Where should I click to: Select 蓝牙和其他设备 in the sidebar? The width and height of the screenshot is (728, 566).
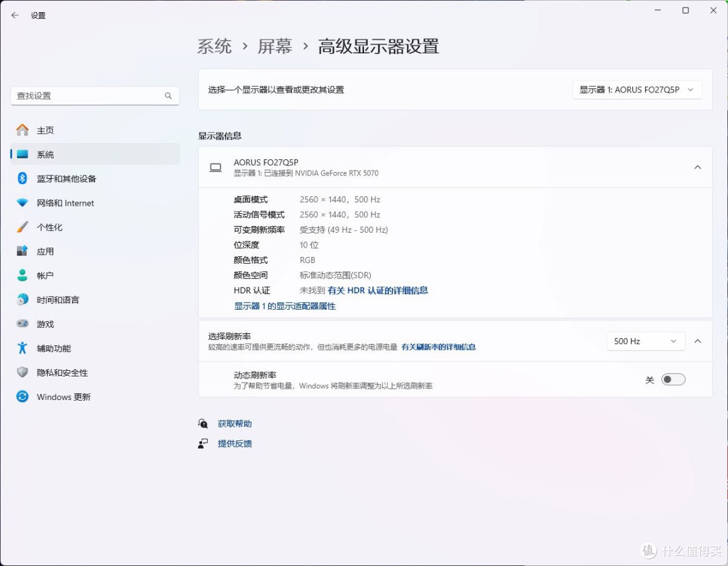pos(95,179)
